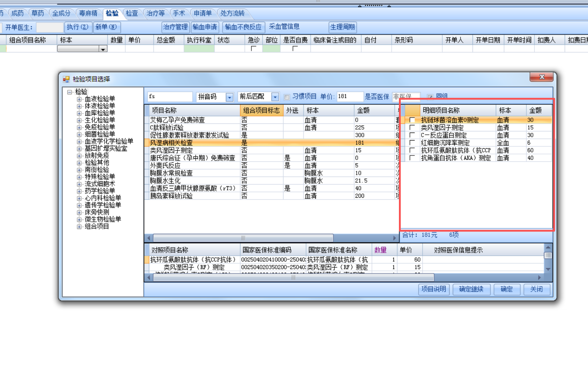
Task: Select the 南街检验 tree item
Action: click(97, 170)
